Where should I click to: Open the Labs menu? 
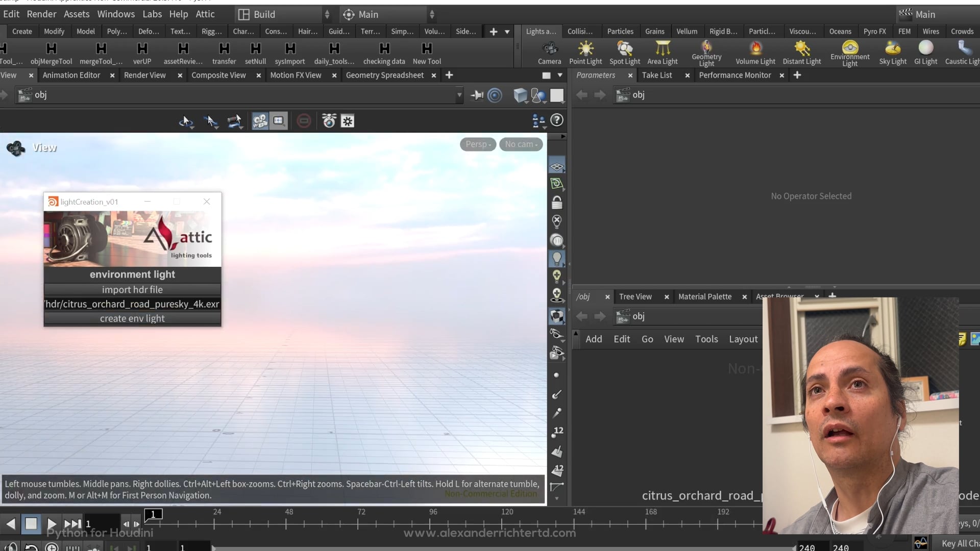[152, 14]
